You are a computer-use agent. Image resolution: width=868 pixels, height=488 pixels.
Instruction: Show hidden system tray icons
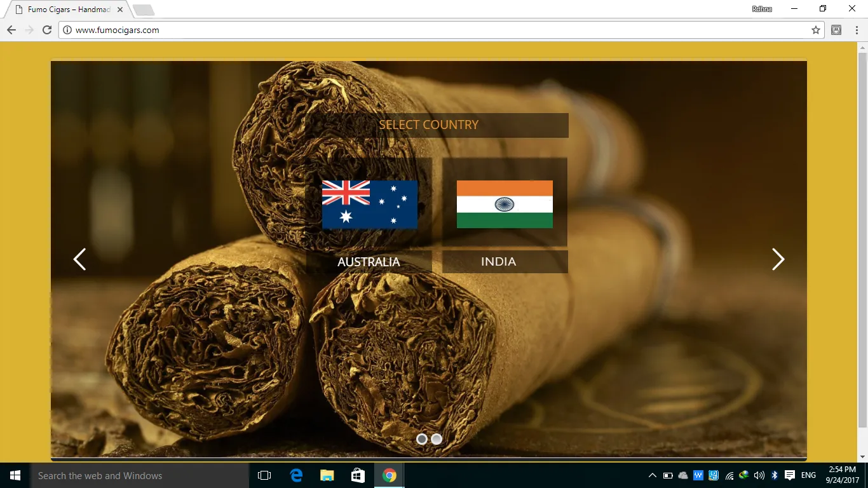pyautogui.click(x=653, y=475)
